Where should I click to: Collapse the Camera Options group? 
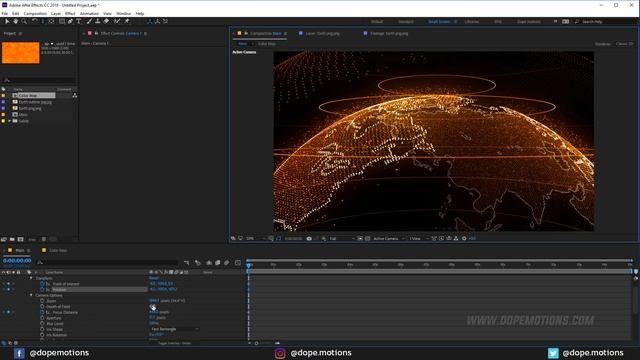click(31, 295)
